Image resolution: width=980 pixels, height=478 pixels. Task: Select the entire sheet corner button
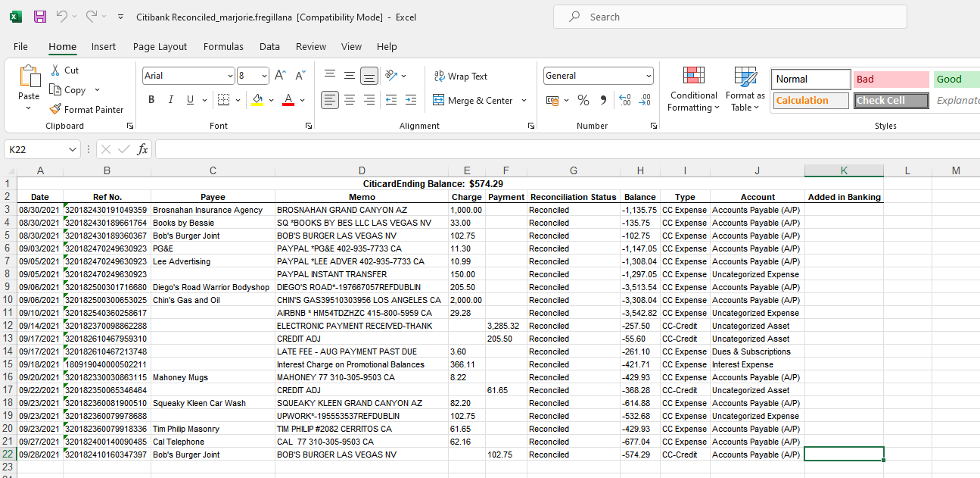(x=8, y=170)
